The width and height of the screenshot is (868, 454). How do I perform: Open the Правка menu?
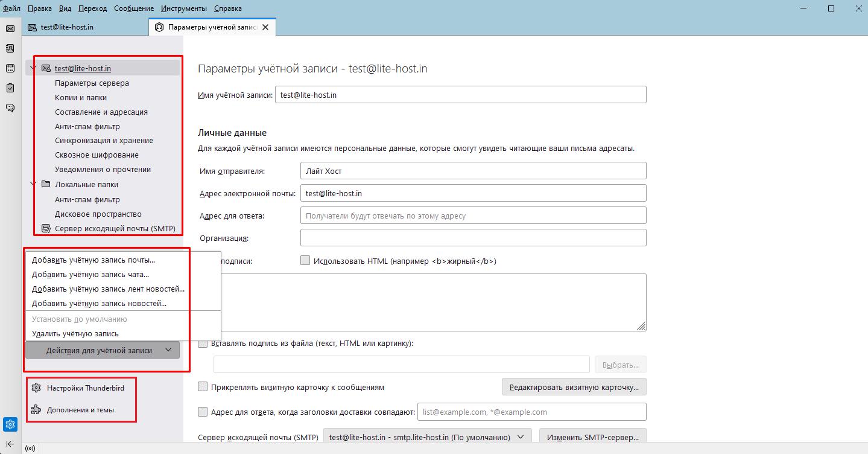click(40, 8)
